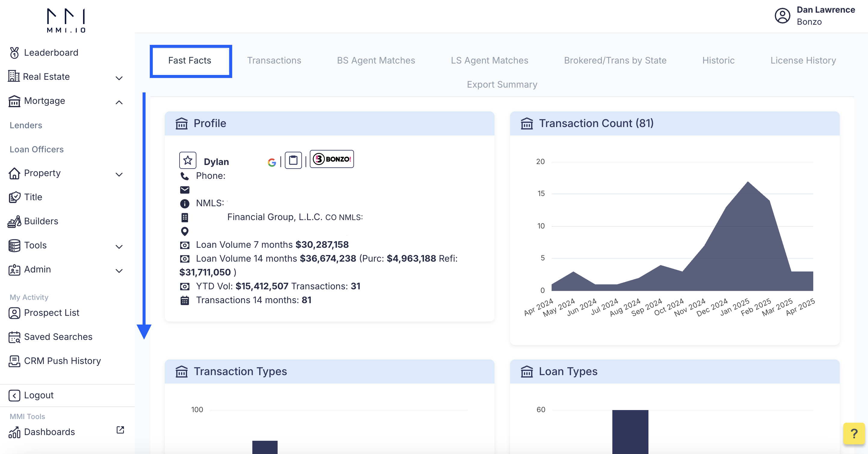This screenshot has height=454, width=868.
Task: Search Dylan on Google icon
Action: (x=272, y=162)
